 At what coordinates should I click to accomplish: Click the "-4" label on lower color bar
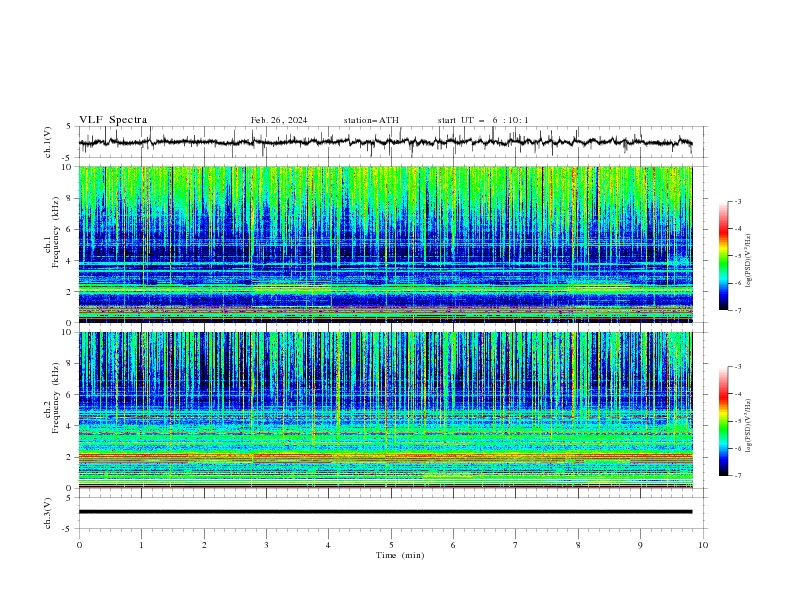click(738, 394)
